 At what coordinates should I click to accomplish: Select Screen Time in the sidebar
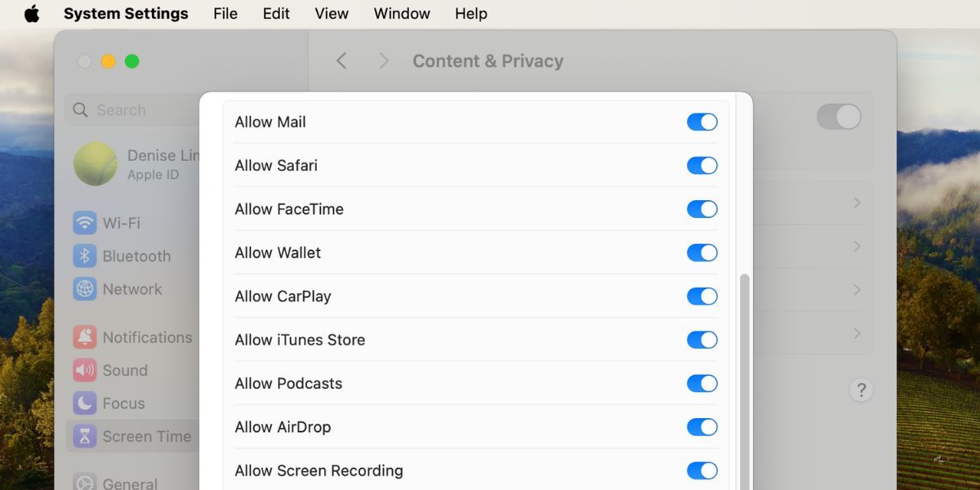coord(147,435)
